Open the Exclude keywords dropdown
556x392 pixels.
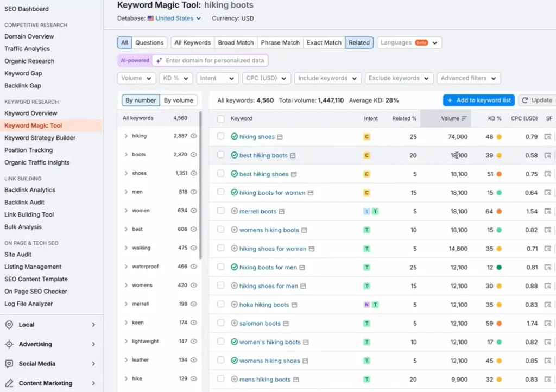pos(399,78)
